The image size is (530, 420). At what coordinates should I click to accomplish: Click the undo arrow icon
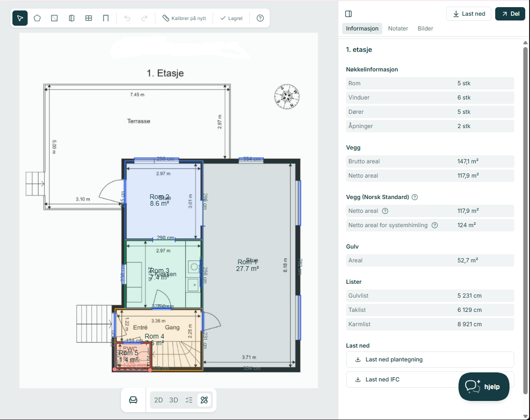(127, 18)
